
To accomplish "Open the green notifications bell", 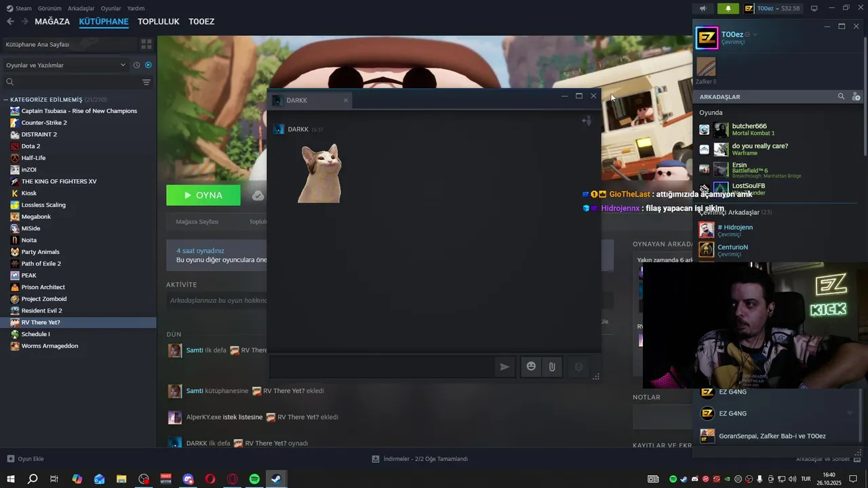I will [728, 9].
